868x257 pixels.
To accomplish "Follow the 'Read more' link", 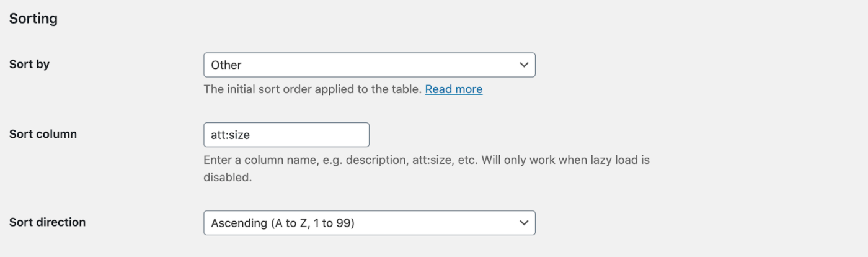I will click(453, 89).
